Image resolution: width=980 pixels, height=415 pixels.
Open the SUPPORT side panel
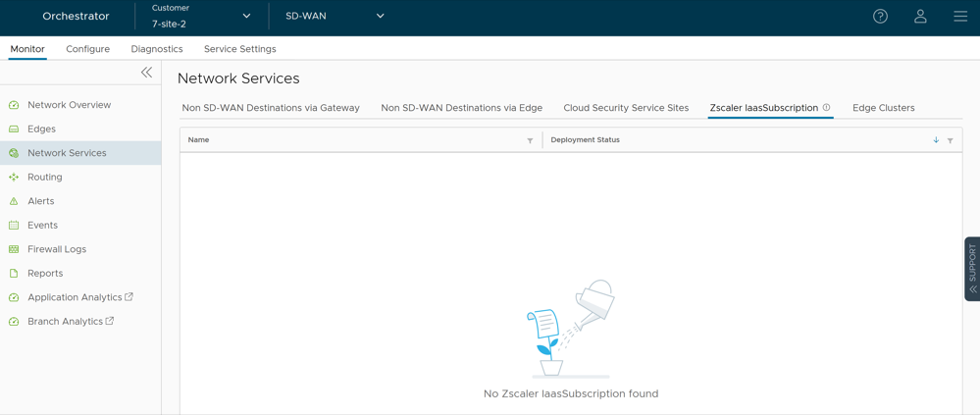coord(972,268)
